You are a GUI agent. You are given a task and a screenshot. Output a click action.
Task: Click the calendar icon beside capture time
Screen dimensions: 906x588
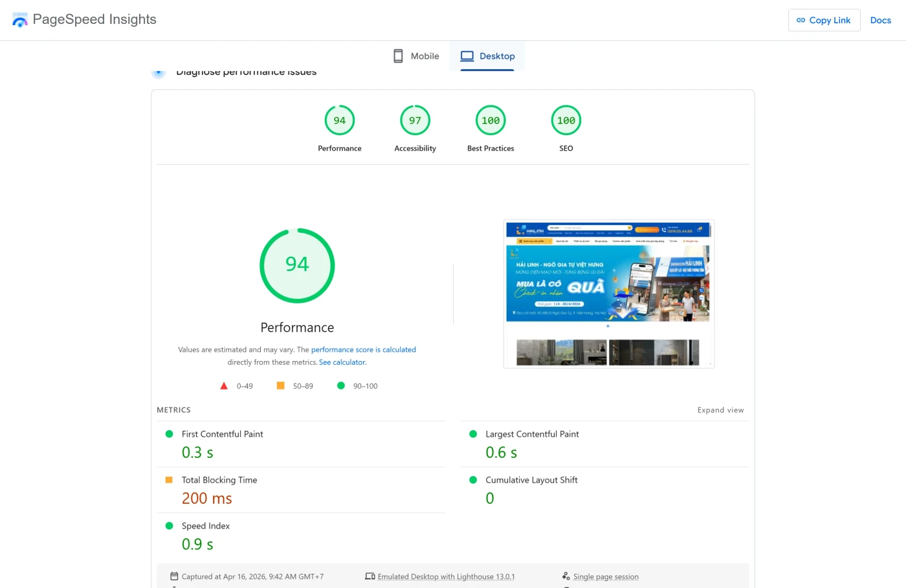point(174,576)
